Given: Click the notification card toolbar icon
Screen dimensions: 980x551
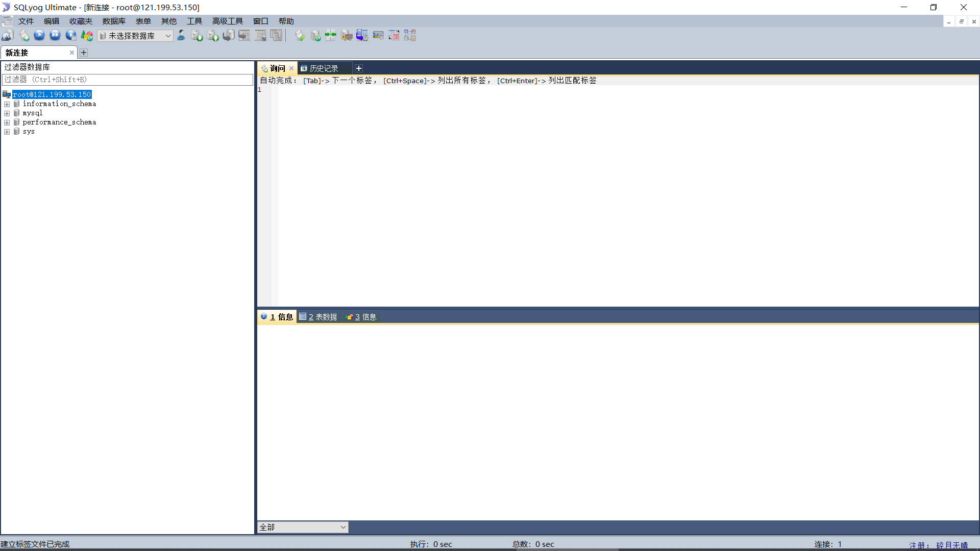Looking at the screenshot, I should pyautogui.click(x=378, y=35).
